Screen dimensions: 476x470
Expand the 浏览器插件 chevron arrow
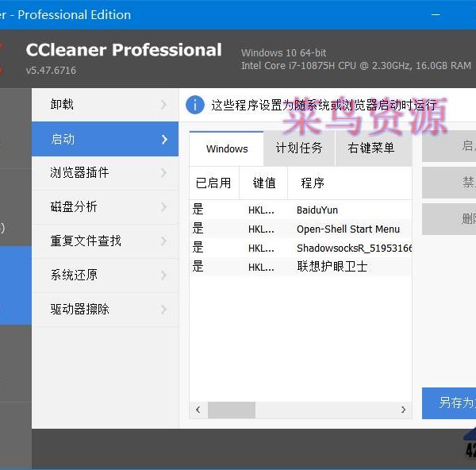coord(164,173)
